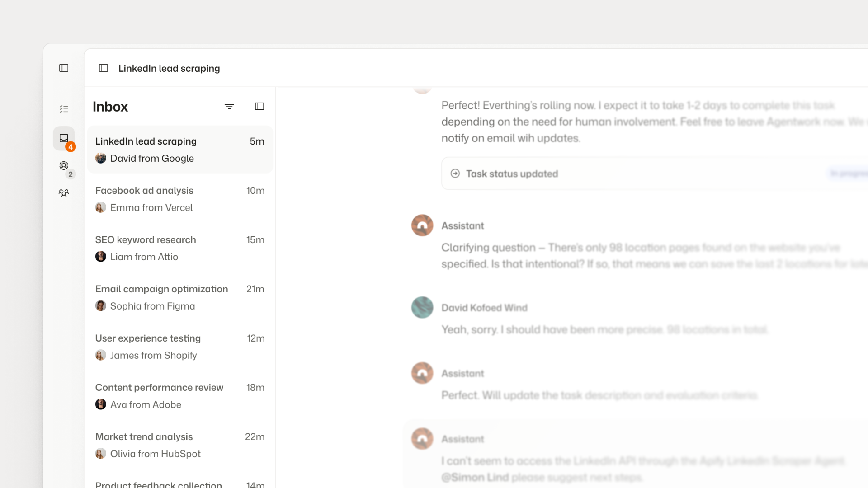The width and height of the screenshot is (868, 488).
Task: Open the Inbox icon with 4 badge
Action: pos(64,138)
